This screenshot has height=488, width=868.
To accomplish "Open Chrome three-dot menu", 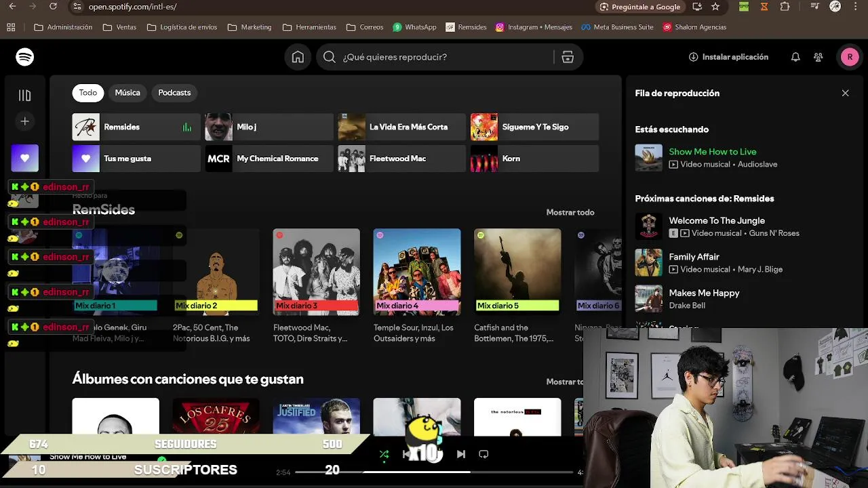I will (x=856, y=7).
